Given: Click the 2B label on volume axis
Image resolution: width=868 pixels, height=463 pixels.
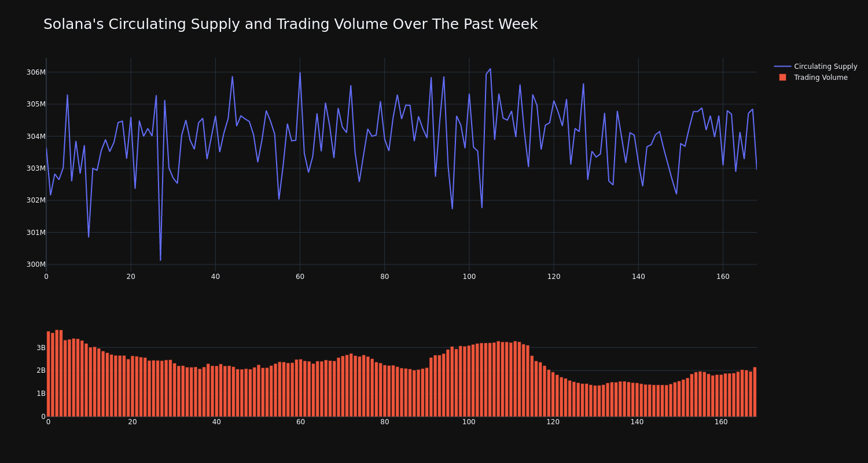Looking at the screenshot, I should pyautogui.click(x=41, y=370).
